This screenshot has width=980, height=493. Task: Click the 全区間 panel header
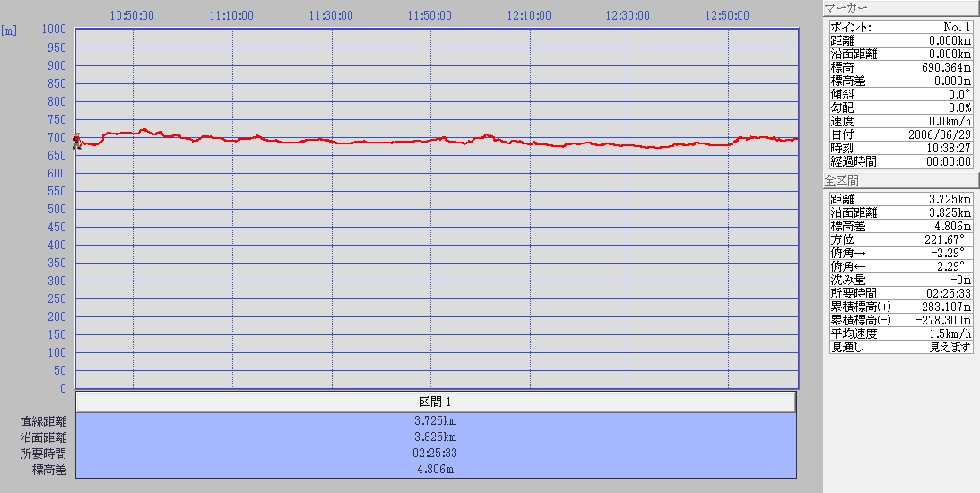(900, 180)
